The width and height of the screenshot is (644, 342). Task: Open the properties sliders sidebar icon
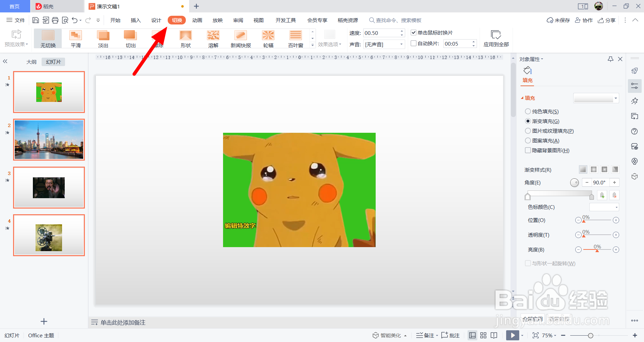pos(634,86)
